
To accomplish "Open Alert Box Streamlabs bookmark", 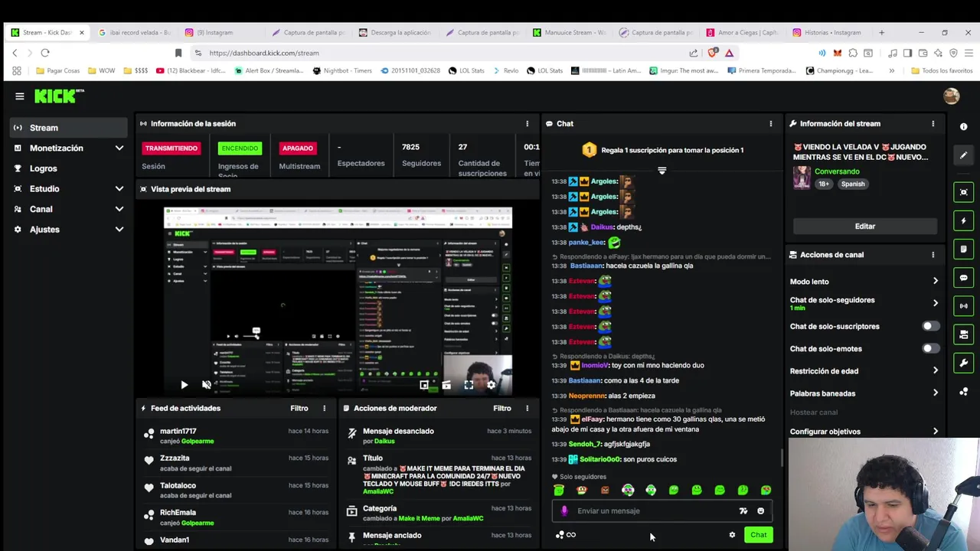I will coord(270,70).
